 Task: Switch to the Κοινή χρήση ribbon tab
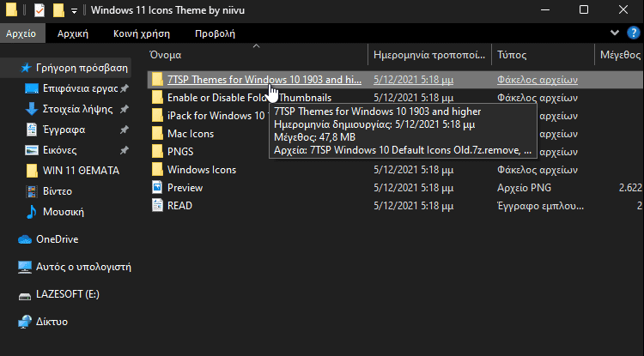pos(142,33)
